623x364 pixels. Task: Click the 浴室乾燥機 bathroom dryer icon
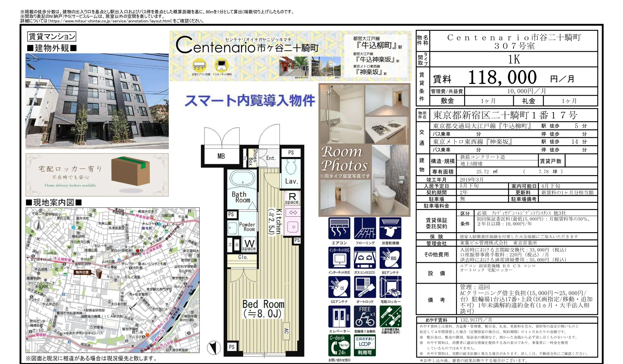pos(391,228)
